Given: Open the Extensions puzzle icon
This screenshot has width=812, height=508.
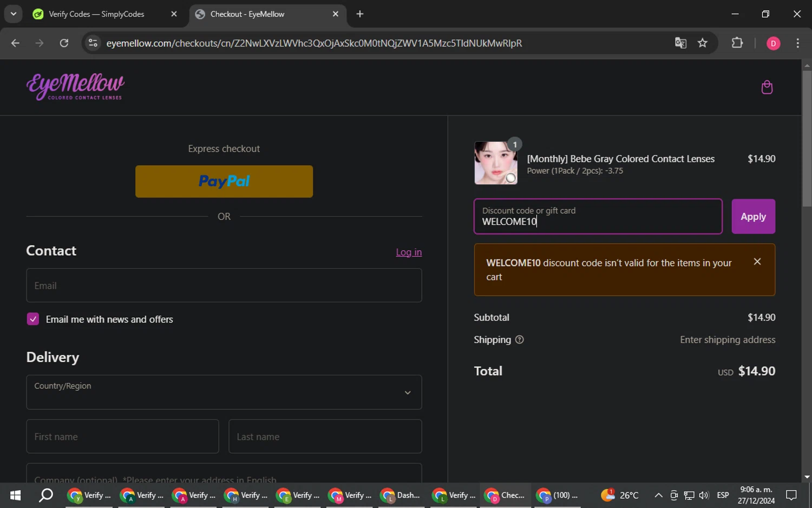Looking at the screenshot, I should (x=737, y=43).
